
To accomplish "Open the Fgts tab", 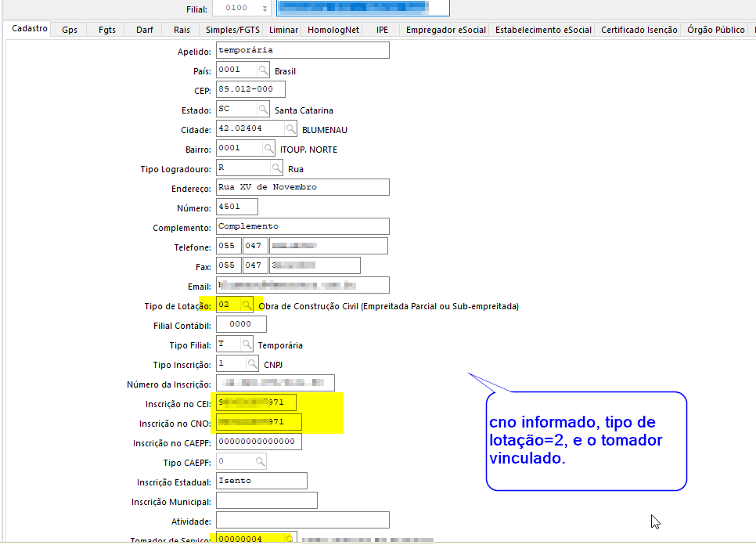I will click(107, 30).
